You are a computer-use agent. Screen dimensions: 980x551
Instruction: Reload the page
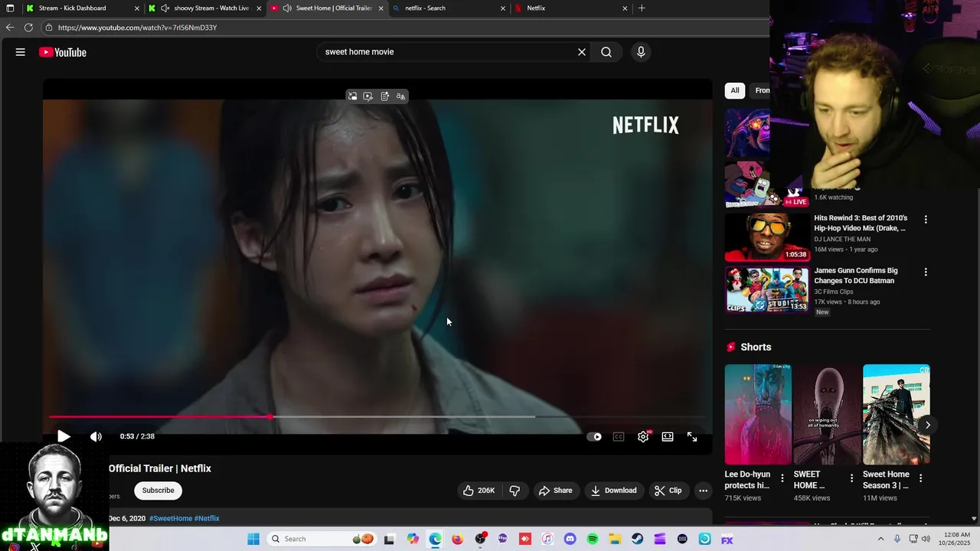[x=28, y=28]
